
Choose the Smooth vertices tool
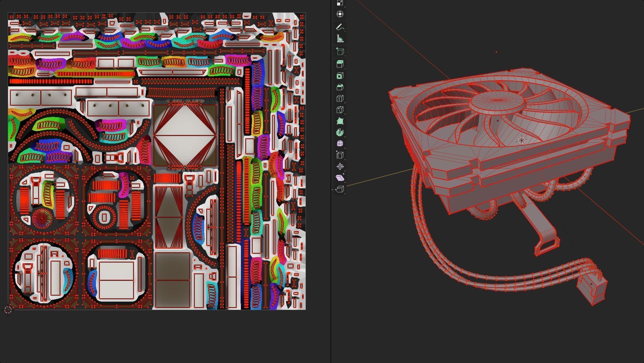pyautogui.click(x=340, y=144)
